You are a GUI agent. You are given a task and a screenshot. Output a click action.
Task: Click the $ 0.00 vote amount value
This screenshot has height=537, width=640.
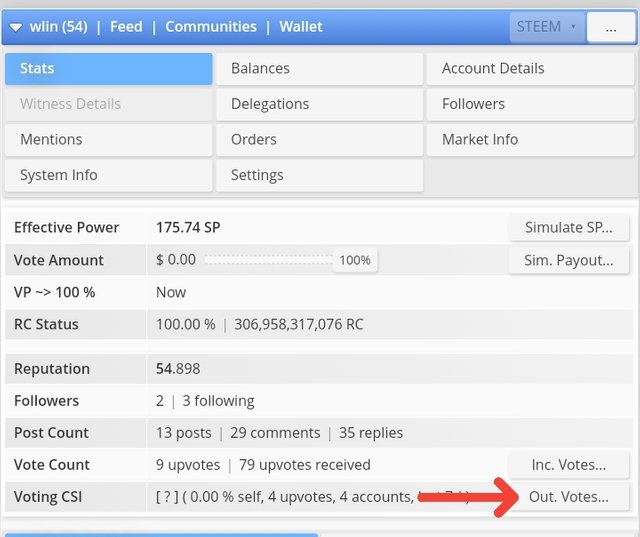[176, 260]
